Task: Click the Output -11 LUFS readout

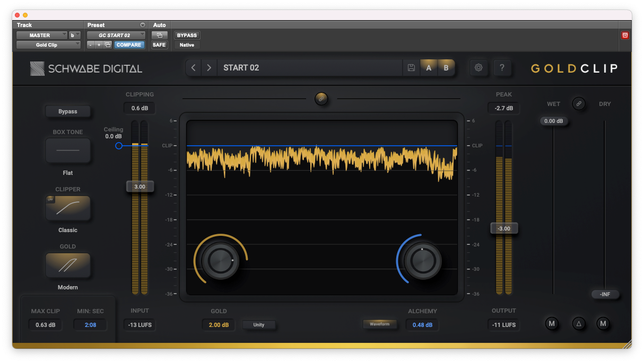Action: click(503, 325)
